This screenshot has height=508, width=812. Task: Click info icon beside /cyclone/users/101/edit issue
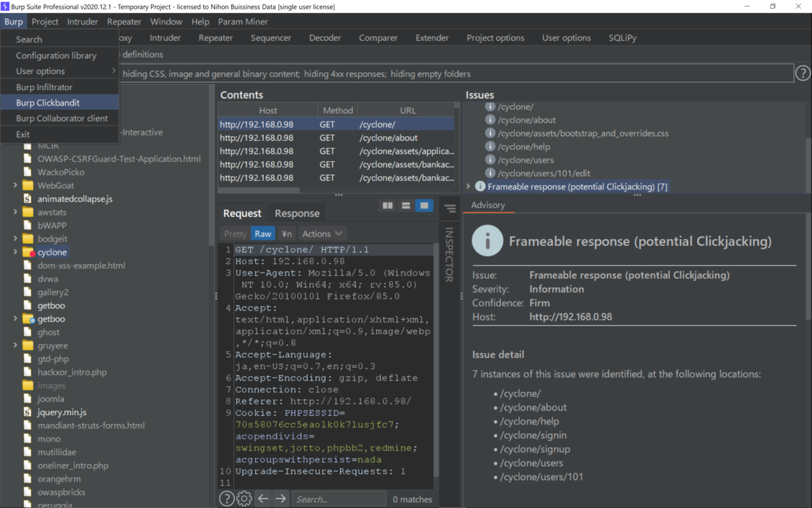pos(491,173)
